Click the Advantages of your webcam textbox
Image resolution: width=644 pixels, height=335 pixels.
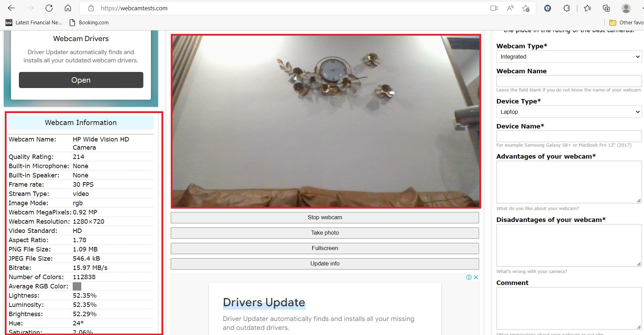(x=569, y=182)
